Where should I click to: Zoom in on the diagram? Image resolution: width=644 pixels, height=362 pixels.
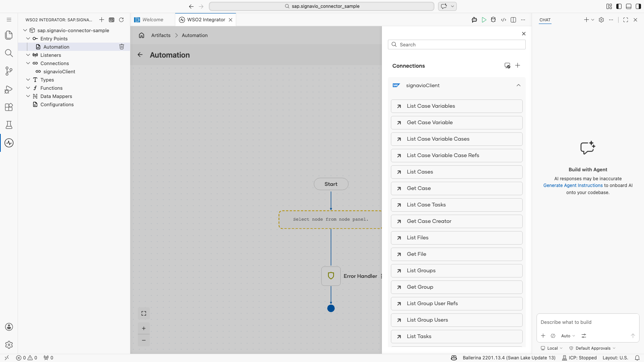[144, 328]
